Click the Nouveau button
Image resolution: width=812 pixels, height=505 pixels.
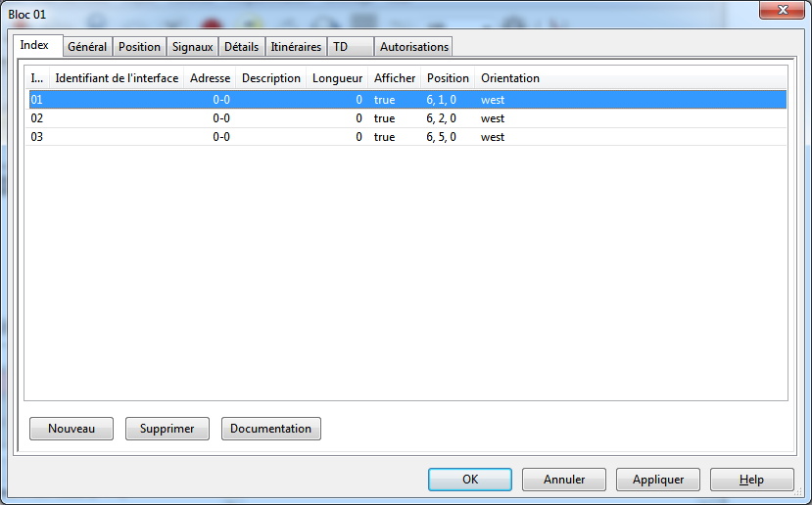pyautogui.click(x=71, y=429)
